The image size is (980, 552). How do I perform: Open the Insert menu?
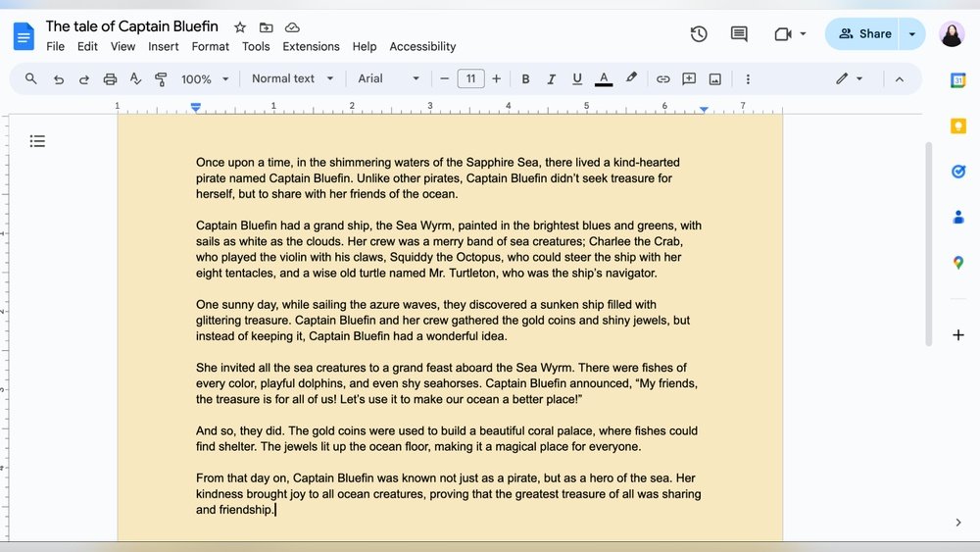pyautogui.click(x=163, y=46)
